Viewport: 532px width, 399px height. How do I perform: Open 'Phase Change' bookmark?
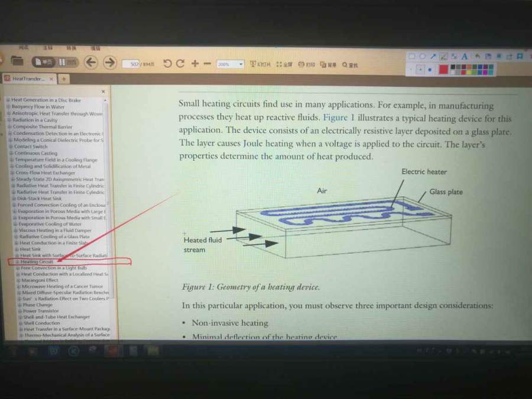[37, 304]
